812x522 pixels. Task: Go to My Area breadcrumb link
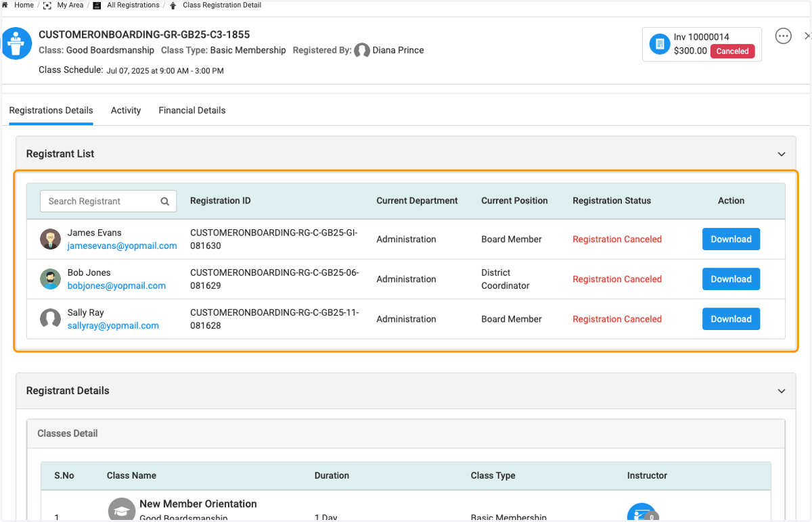tap(70, 5)
